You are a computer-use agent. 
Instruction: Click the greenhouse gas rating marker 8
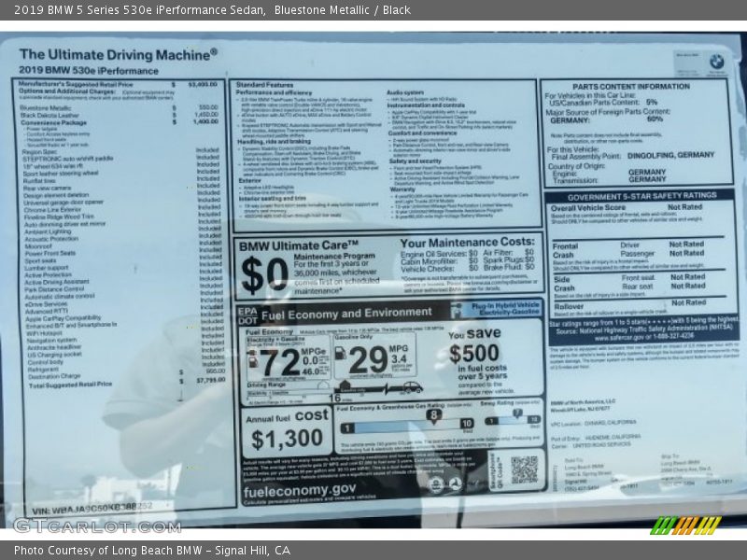pos(433,413)
